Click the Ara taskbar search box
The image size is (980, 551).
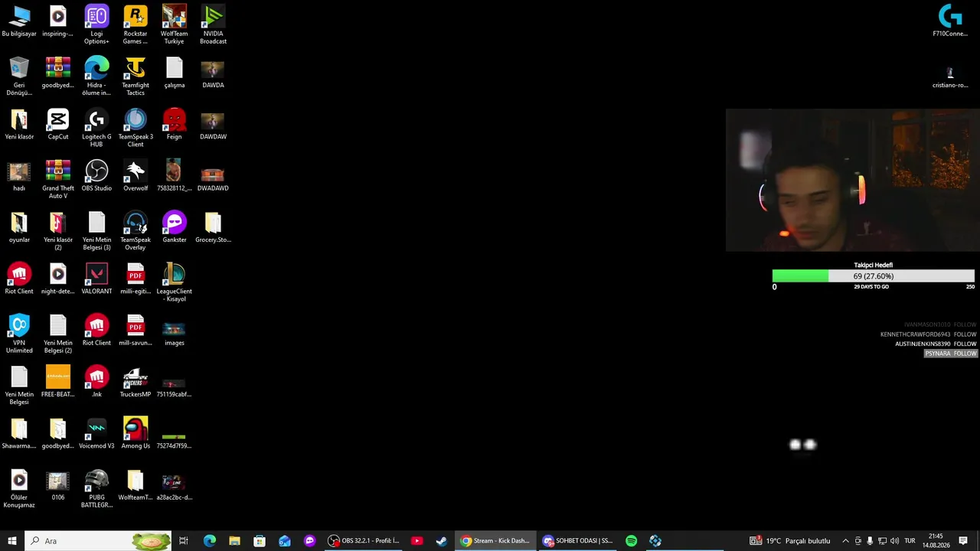(98, 541)
